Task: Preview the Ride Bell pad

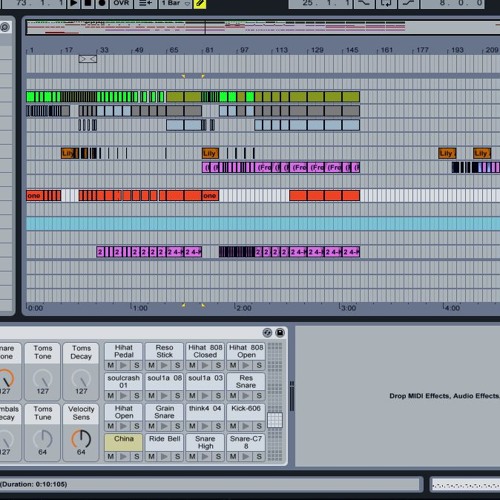Action: tap(164, 456)
